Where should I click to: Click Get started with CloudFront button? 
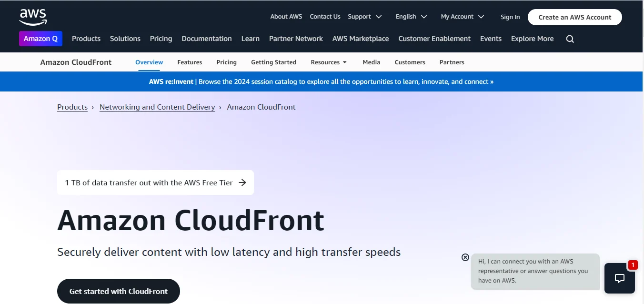point(119,291)
